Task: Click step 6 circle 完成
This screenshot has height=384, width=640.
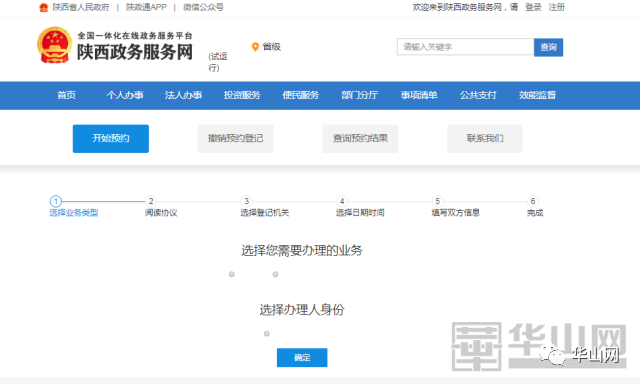Action: [x=533, y=201]
